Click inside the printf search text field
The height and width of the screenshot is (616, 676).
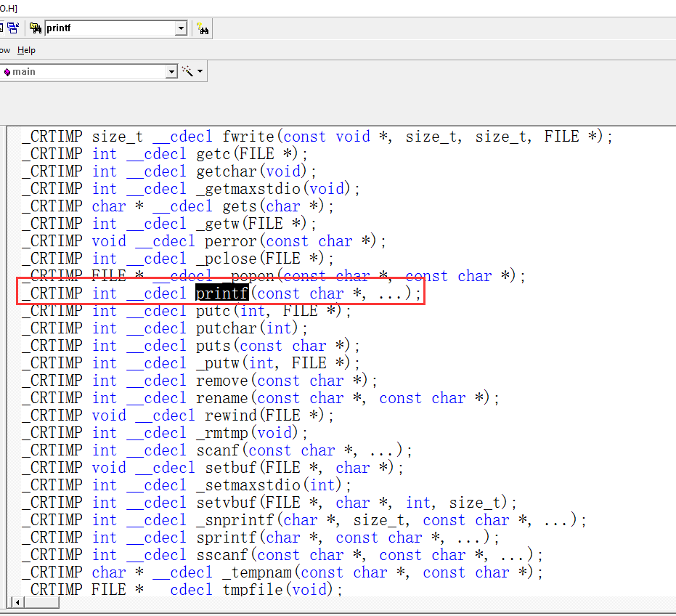point(109,28)
